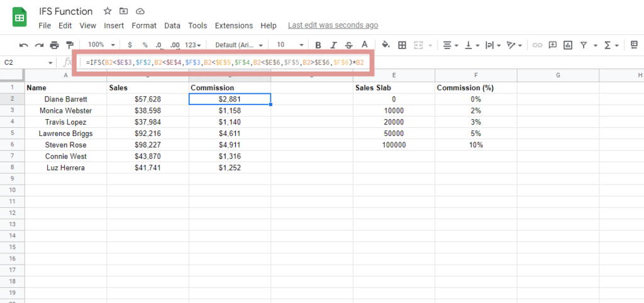Click the Undo arrow icon
Image resolution: width=644 pixels, height=303 pixels.
tap(24, 45)
